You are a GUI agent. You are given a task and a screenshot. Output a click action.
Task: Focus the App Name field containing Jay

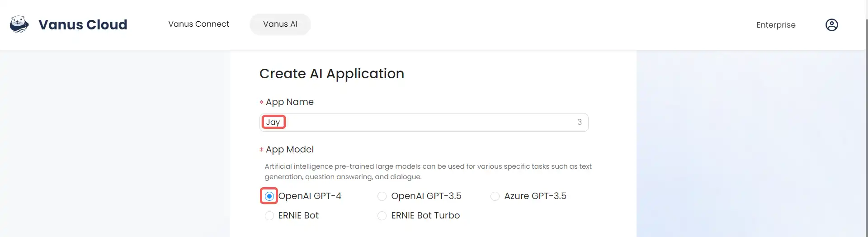coord(424,122)
